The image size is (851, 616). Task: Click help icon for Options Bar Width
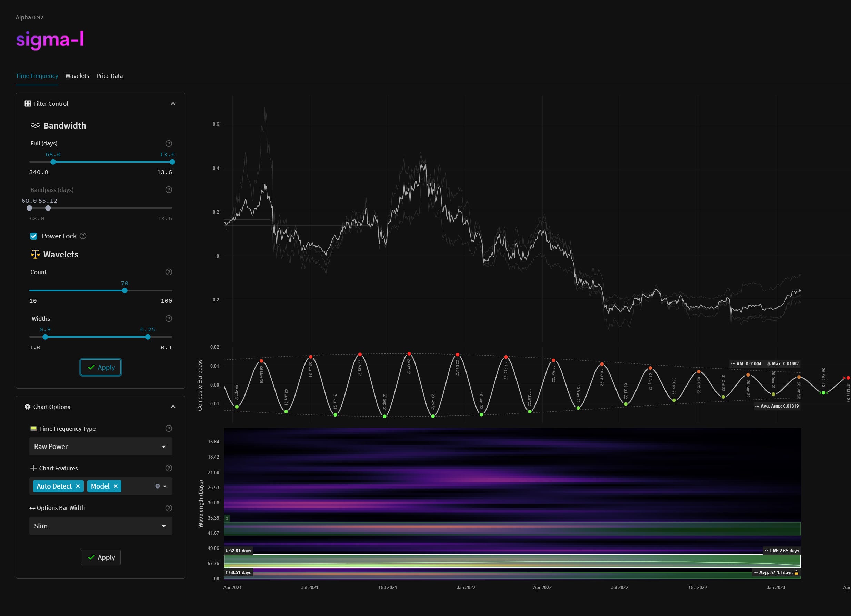169,508
